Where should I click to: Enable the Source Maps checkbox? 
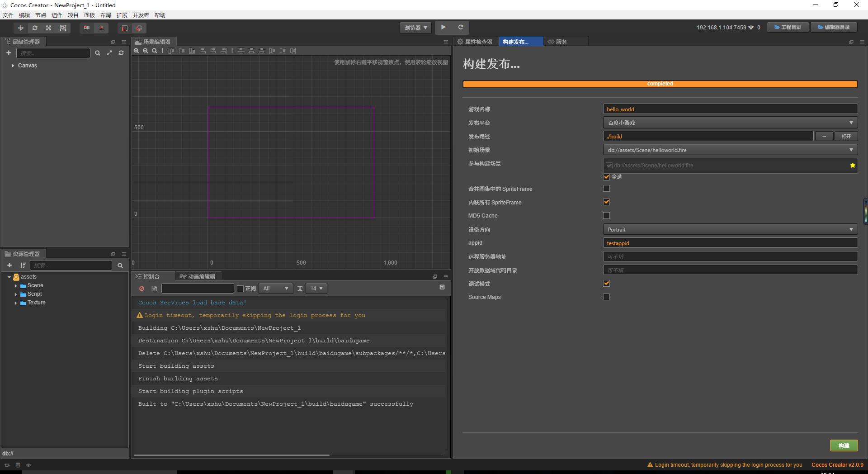606,297
